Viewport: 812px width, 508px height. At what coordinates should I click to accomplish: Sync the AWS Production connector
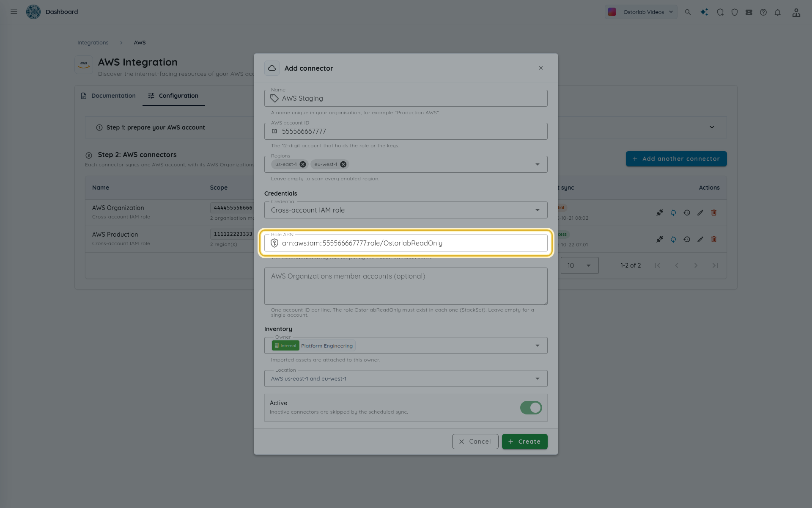(x=673, y=239)
